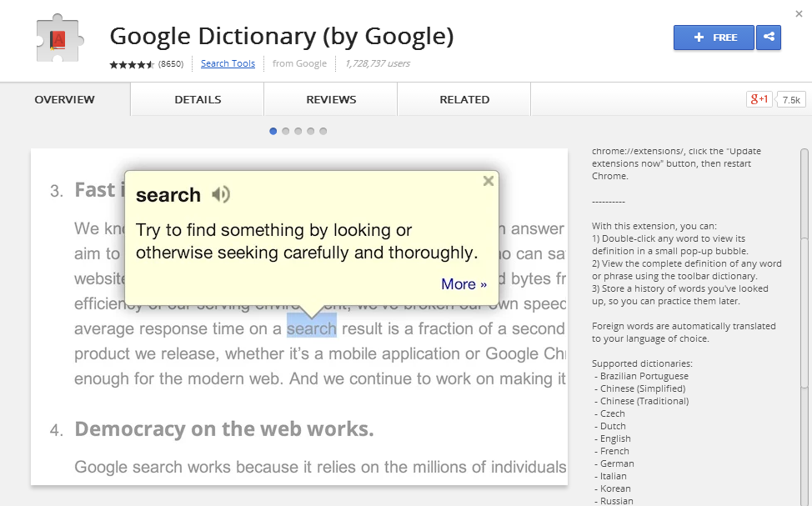This screenshot has width=812, height=506.
Task: Open the Search Tools category link
Action: tap(228, 63)
